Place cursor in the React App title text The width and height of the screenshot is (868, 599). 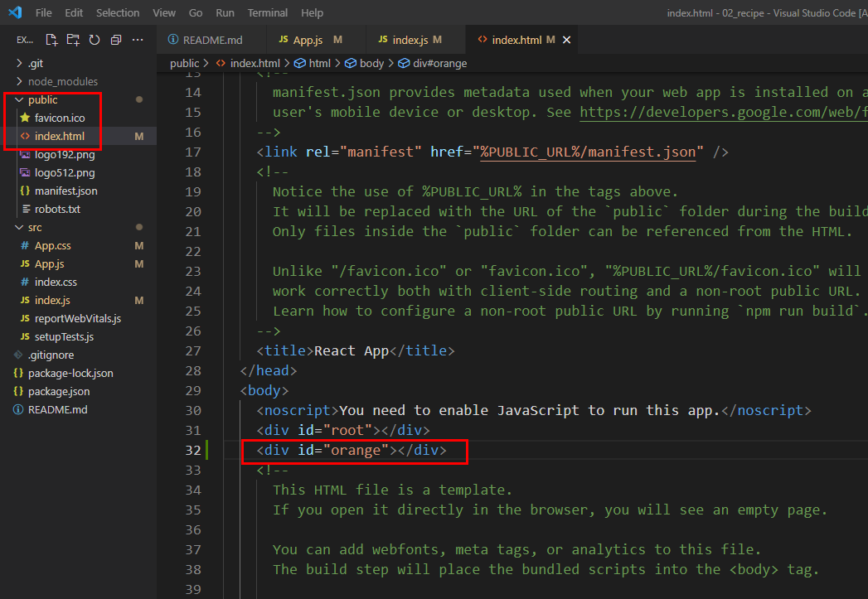pyautogui.click(x=351, y=350)
